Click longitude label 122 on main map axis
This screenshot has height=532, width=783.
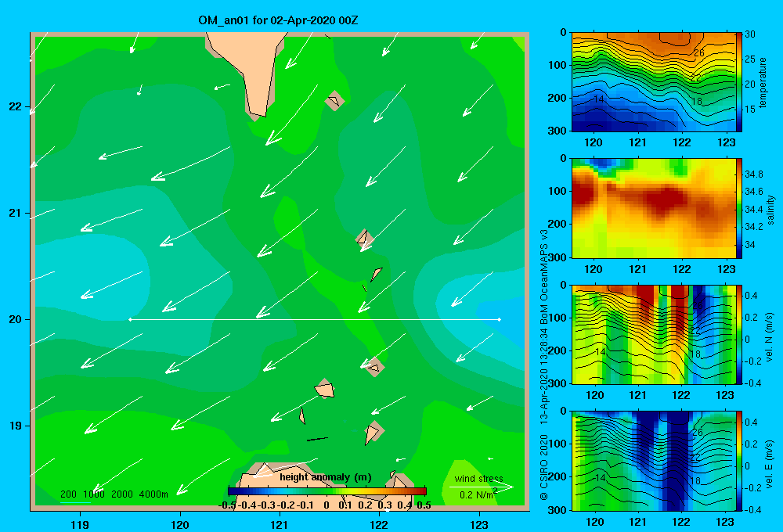point(379,524)
